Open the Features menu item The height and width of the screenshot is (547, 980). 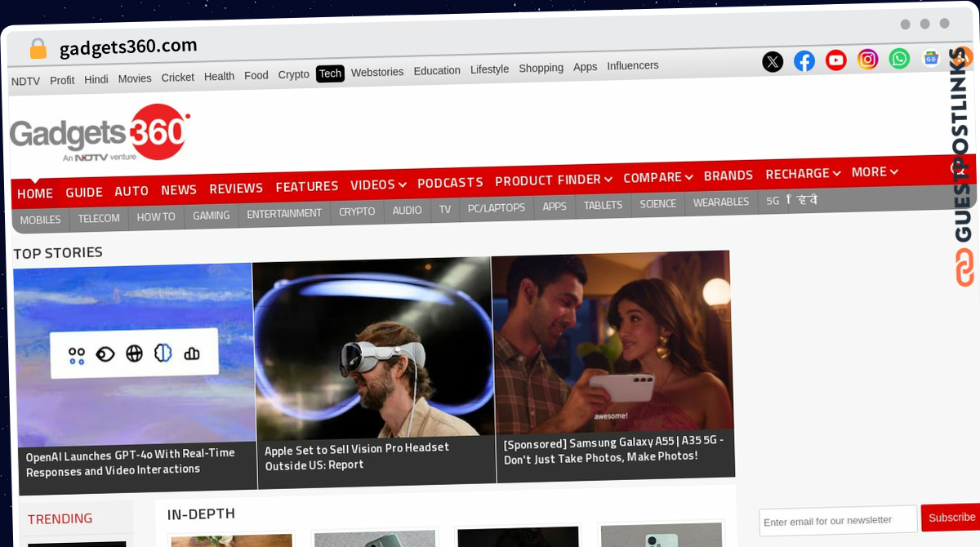tap(307, 187)
